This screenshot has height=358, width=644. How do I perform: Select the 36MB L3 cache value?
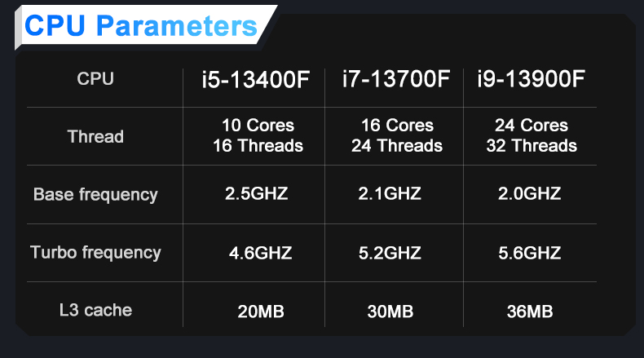(530, 312)
